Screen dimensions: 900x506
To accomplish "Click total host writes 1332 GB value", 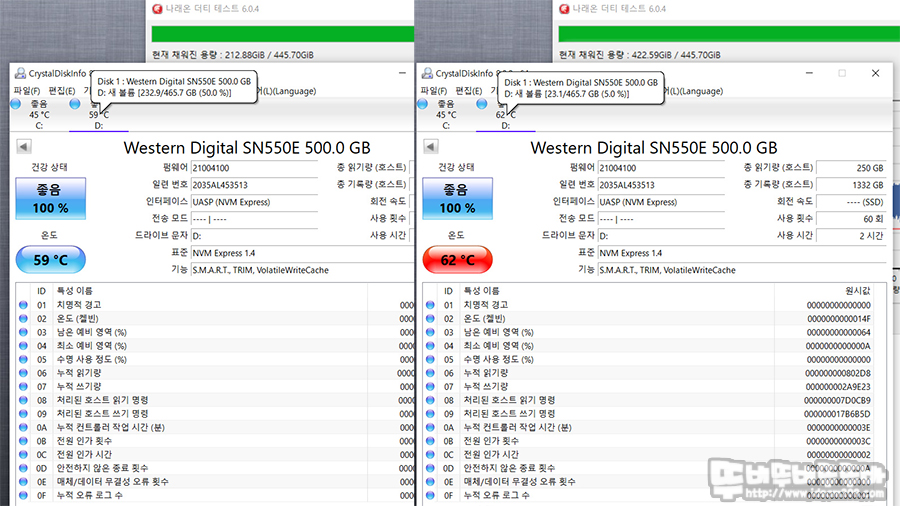I will (x=851, y=185).
